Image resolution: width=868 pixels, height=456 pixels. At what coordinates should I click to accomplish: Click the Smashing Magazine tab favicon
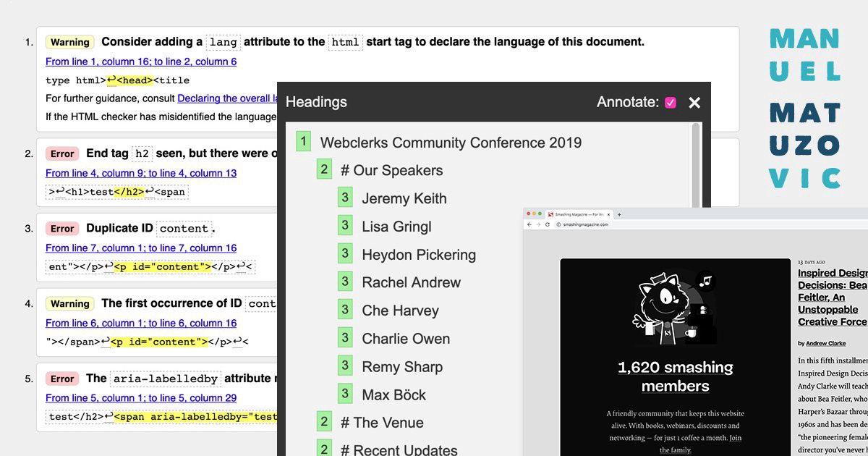click(x=550, y=214)
